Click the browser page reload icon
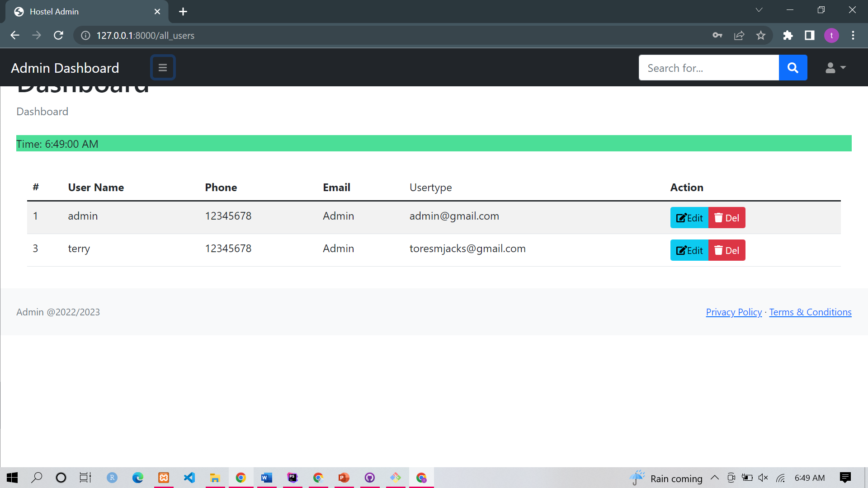The height and width of the screenshot is (488, 868). coord(58,35)
